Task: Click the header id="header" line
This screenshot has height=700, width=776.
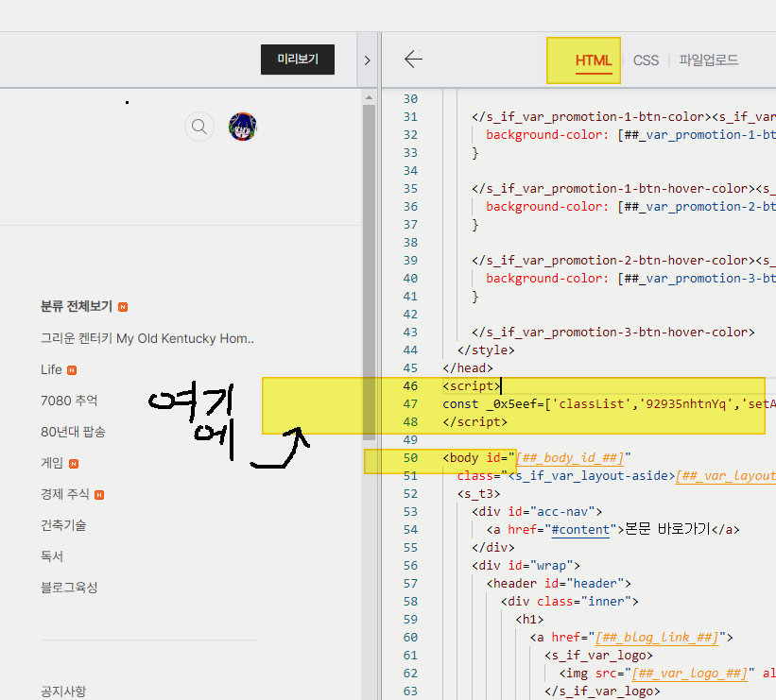Action: 559,584
